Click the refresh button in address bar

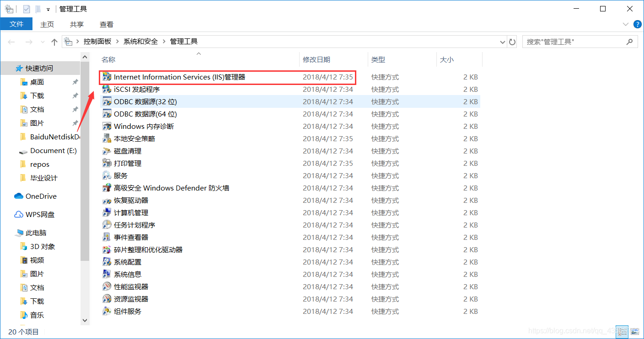click(x=512, y=42)
